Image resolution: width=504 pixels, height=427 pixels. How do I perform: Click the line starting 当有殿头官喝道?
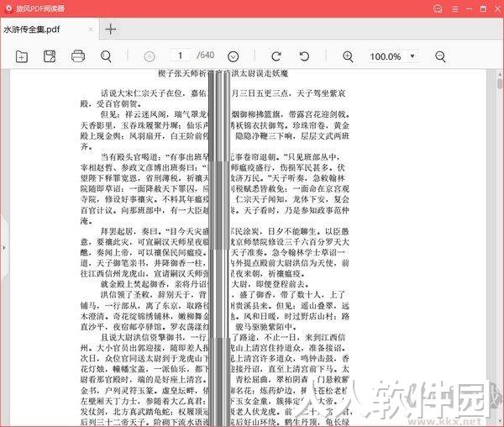pyautogui.click(x=219, y=157)
